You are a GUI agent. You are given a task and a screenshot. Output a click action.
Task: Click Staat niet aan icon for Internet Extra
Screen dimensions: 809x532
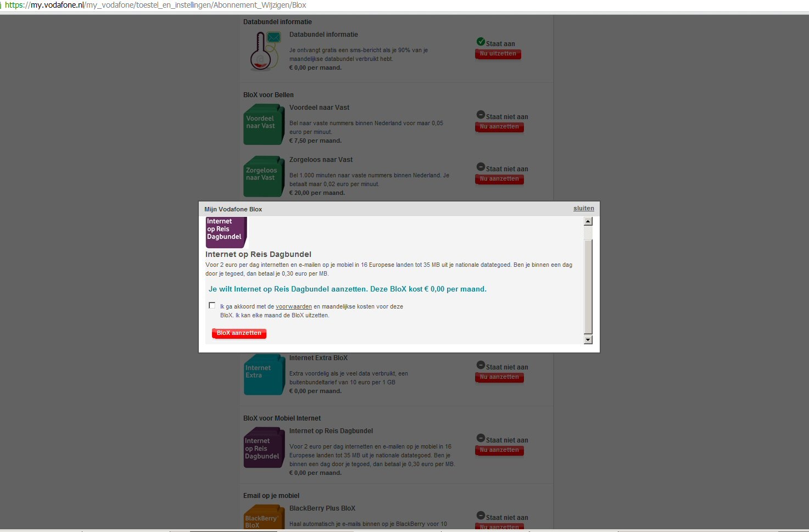point(481,365)
